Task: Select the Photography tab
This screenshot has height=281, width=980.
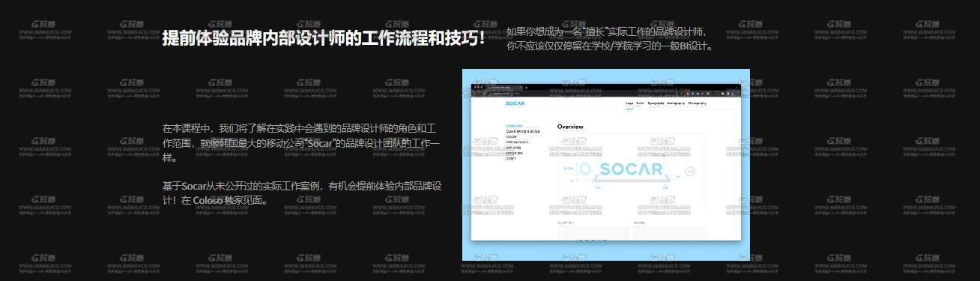Action: click(x=697, y=103)
